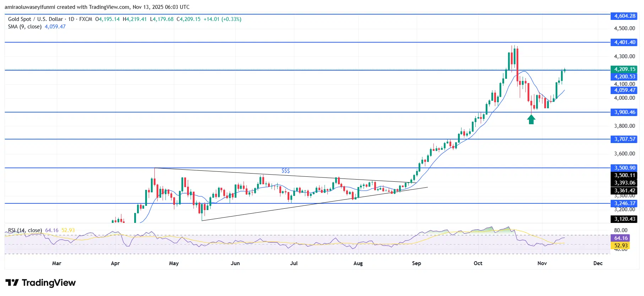Click the green 4,209.15 current price label
This screenshot has width=644, height=296.
click(x=624, y=69)
